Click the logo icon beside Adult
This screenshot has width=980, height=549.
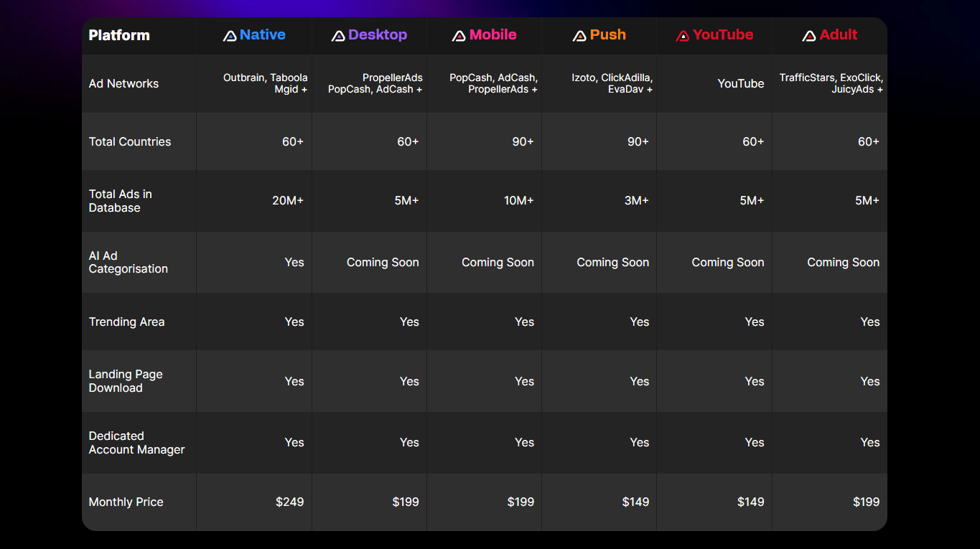(809, 36)
